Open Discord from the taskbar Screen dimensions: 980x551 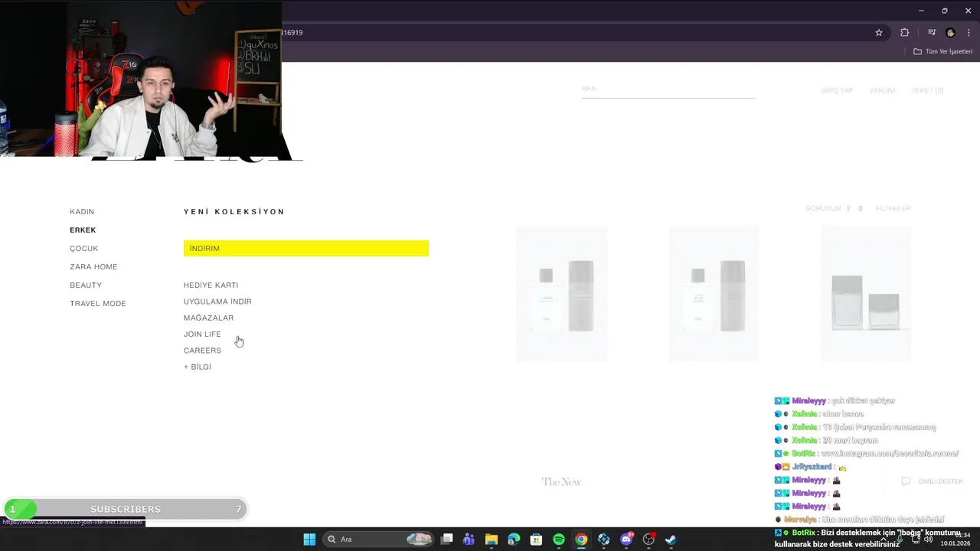coord(626,540)
